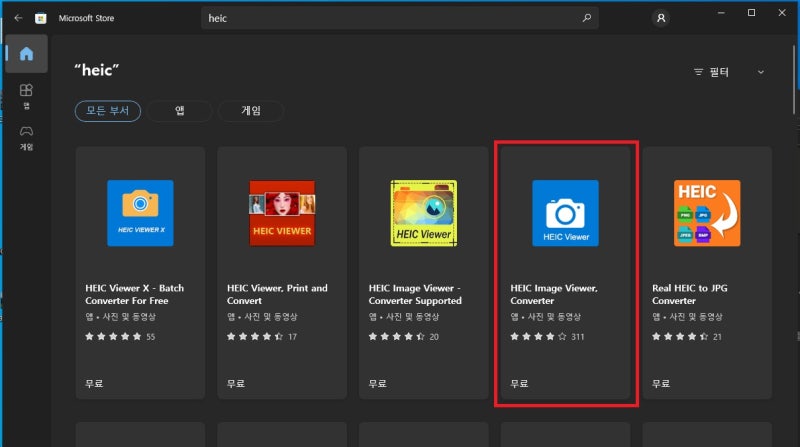This screenshot has height=447, width=800.
Task: Maximize the Microsoft Store window
Action: [x=752, y=13]
